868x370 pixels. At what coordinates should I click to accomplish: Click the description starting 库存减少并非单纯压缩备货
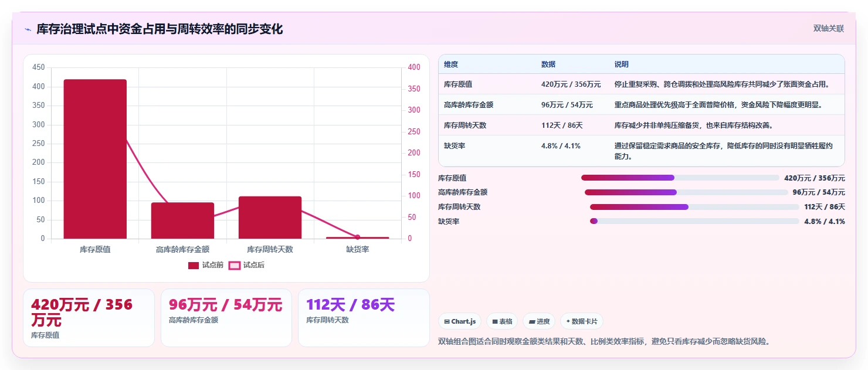click(694, 125)
